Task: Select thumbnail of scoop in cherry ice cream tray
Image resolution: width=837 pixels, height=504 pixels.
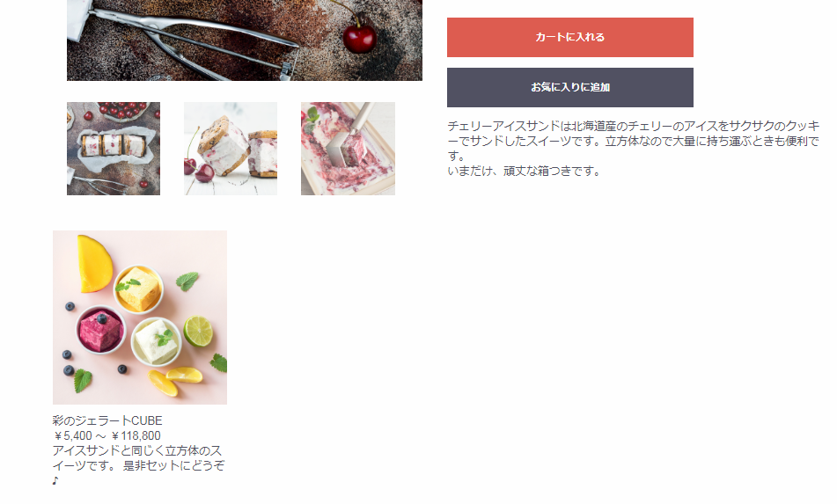Action: (x=348, y=149)
